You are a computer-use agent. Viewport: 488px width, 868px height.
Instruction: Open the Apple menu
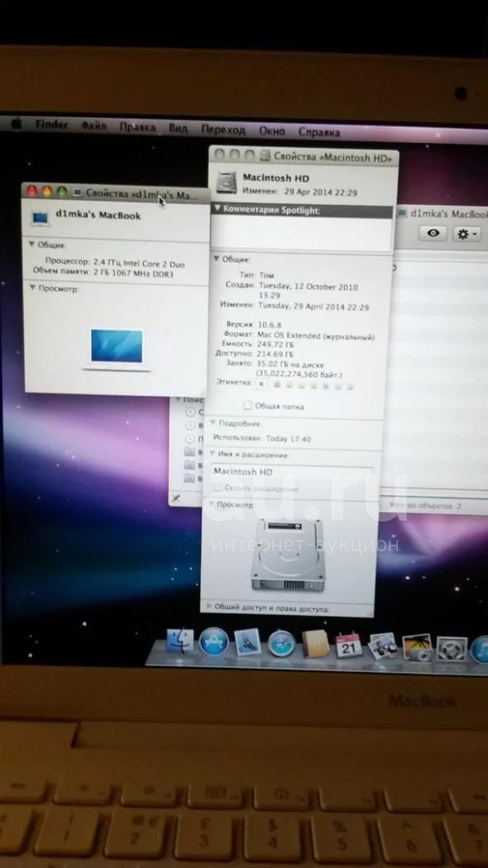[17, 124]
